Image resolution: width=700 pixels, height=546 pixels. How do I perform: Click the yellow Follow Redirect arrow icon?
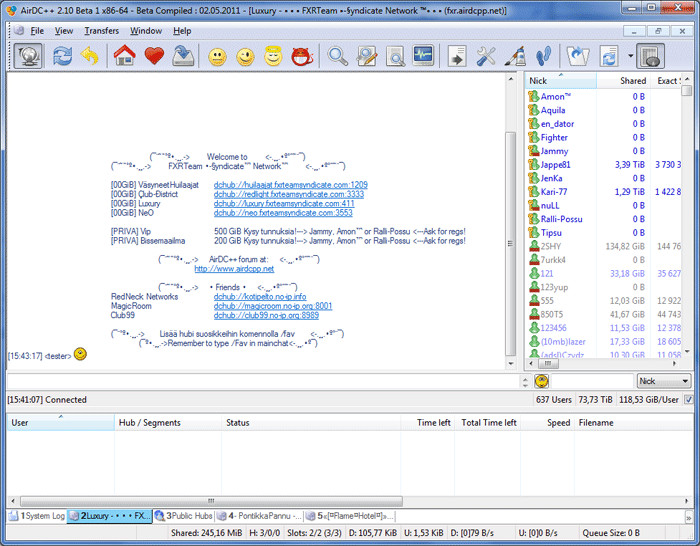tap(90, 56)
